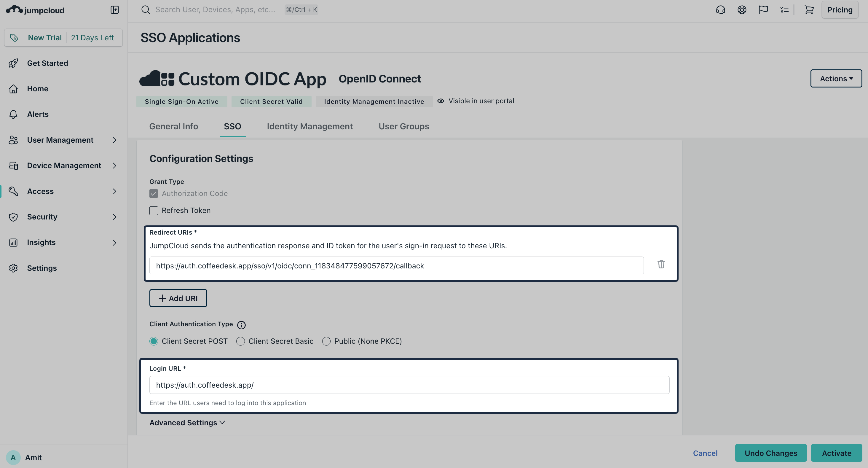Open the task checklist icon
868x468 pixels.
(x=784, y=9)
